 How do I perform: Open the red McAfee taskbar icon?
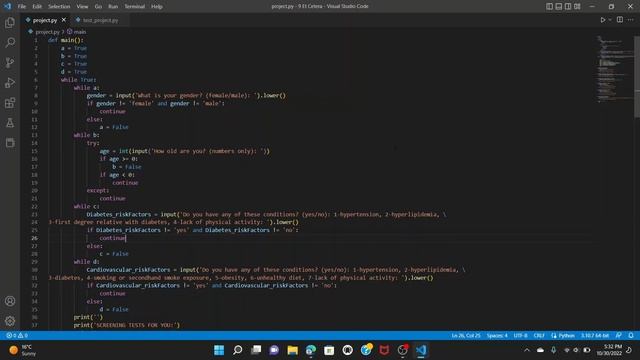[x=384, y=350]
